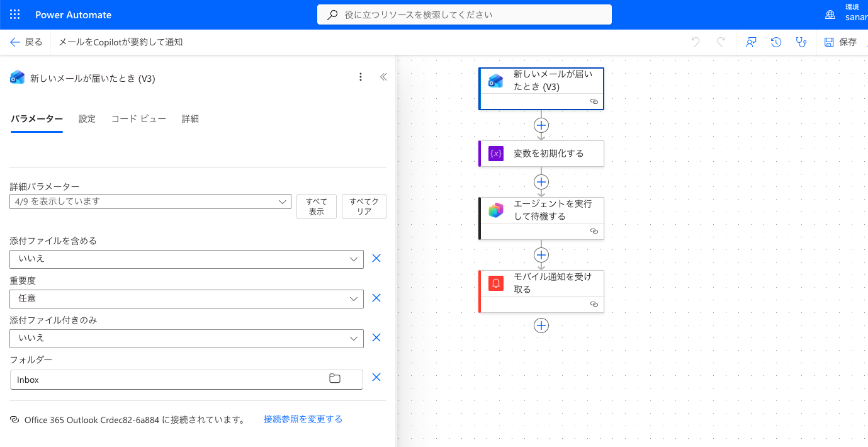Click the Power Automate title
The height and width of the screenshot is (447, 868).
pos(73,14)
